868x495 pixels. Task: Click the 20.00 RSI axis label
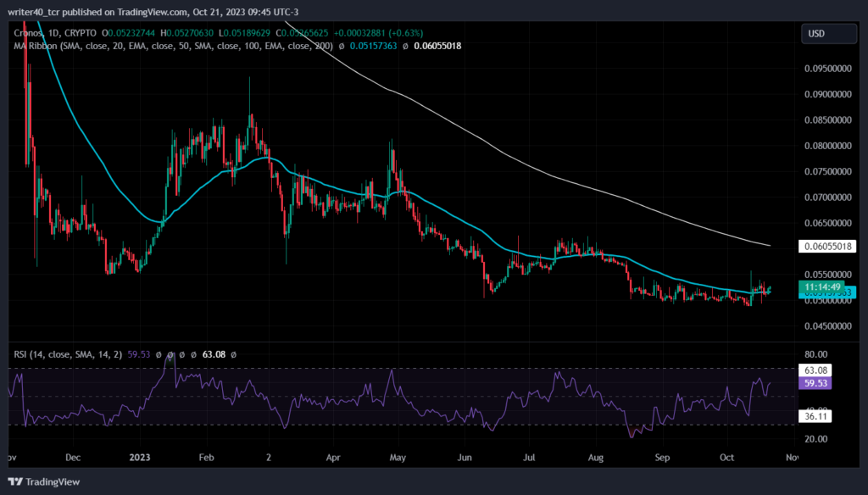816,439
